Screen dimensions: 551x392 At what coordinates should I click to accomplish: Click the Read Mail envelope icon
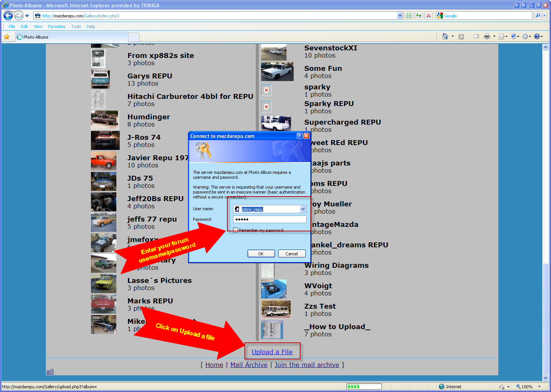click(476, 36)
